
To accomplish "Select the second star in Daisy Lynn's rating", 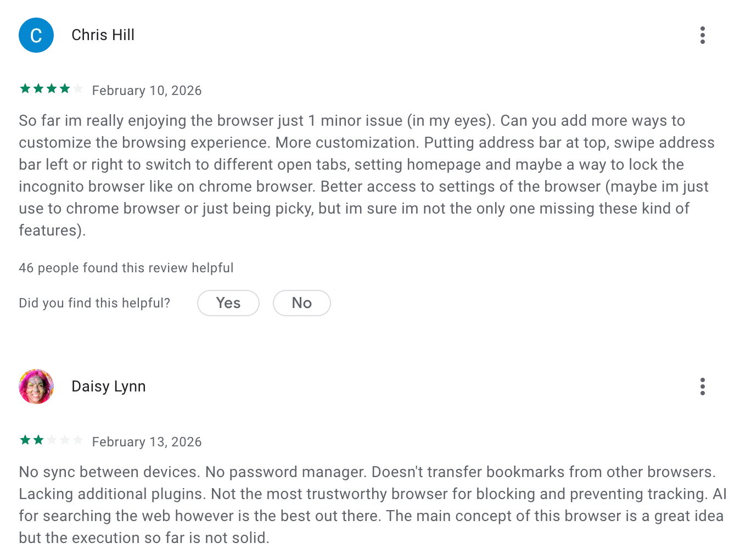I will coord(37,440).
